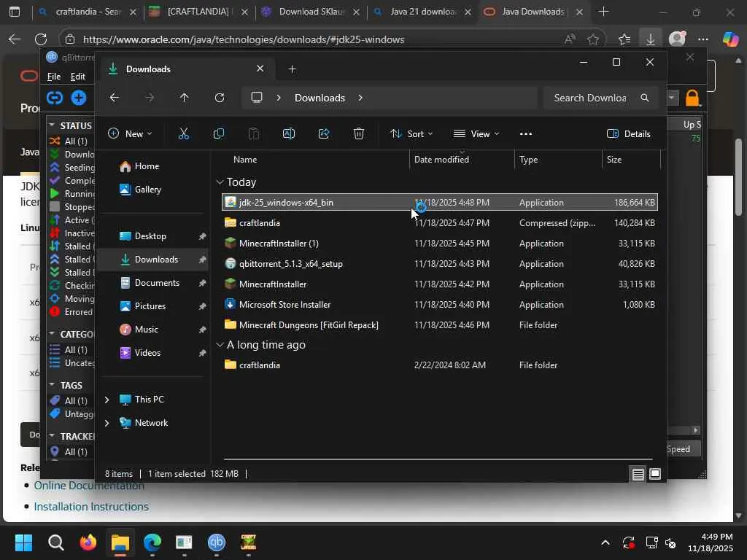Open qBittorrent File menu
This screenshot has width=747, height=560.
pos(54,76)
